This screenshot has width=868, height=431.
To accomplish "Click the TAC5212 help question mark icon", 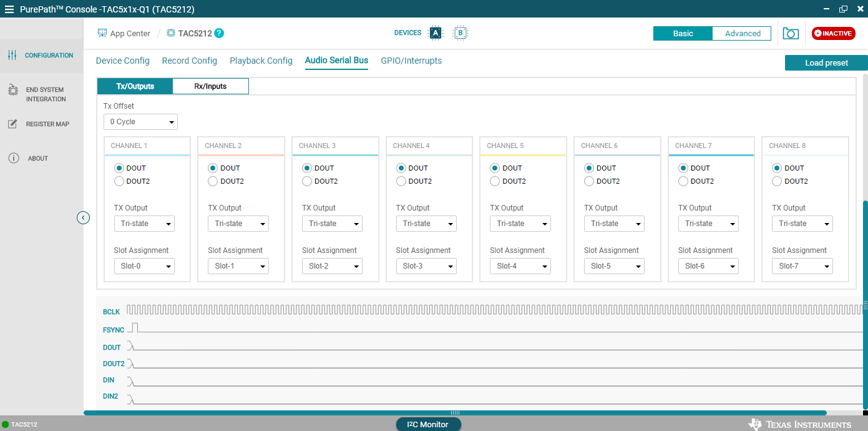I will [219, 33].
